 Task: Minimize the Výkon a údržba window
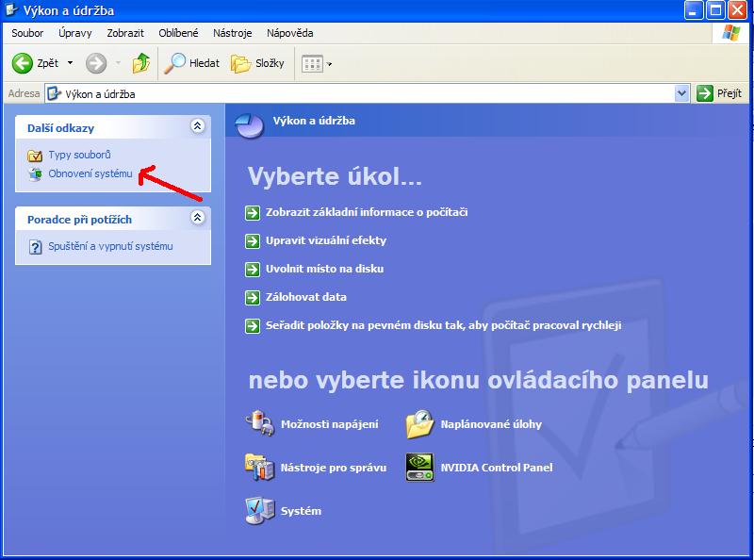pos(694,9)
